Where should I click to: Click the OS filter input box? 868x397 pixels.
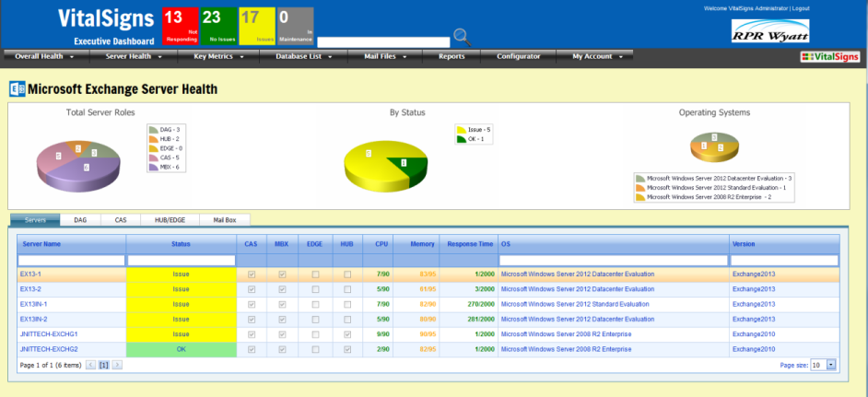click(x=614, y=261)
